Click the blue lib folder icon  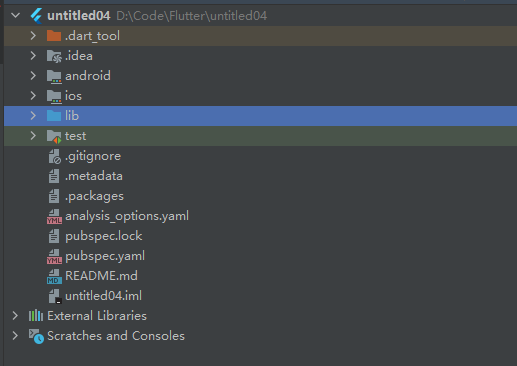[54, 116]
